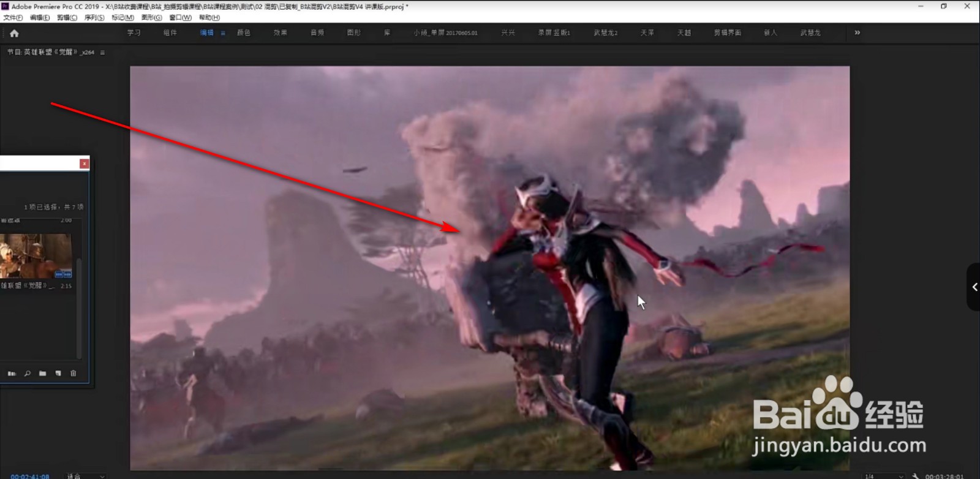Click the duration timecode 00:03:28:01

944,476
